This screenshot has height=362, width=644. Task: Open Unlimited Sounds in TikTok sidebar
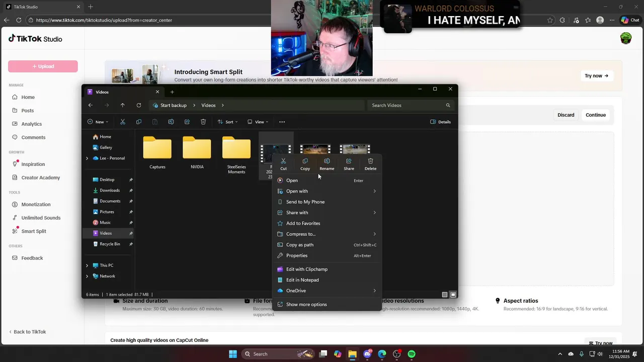coord(41,218)
